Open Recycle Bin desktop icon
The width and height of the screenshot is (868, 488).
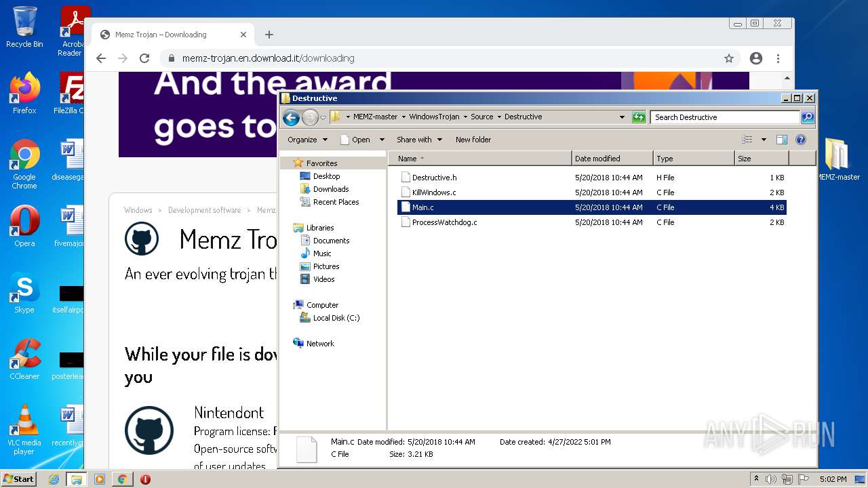[24, 27]
